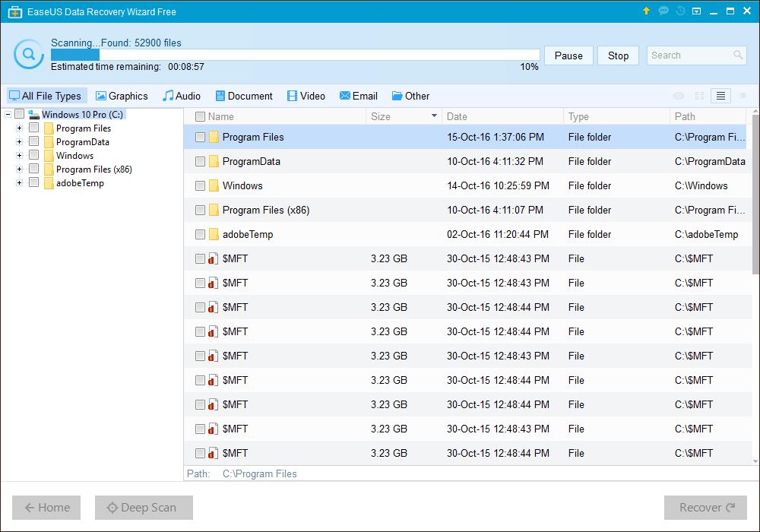Viewport: 760px width, 532px height.
Task: Select the C:\ProgramData path cell
Action: [x=710, y=161]
